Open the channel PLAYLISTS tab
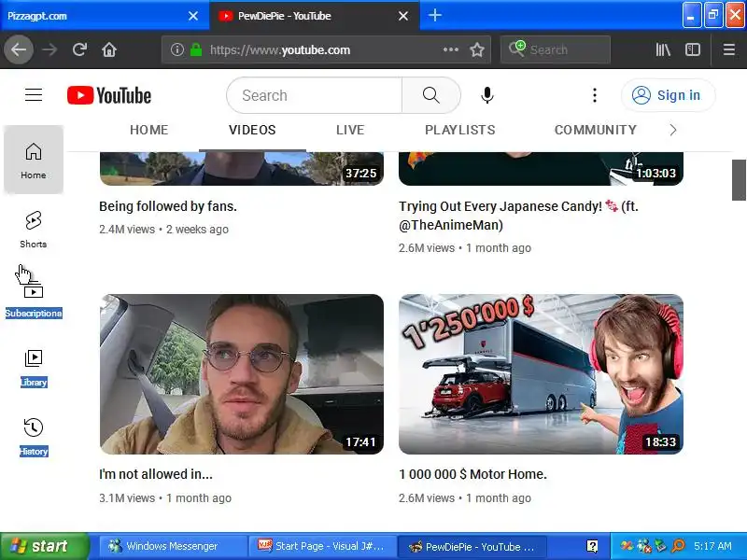 pos(459,130)
